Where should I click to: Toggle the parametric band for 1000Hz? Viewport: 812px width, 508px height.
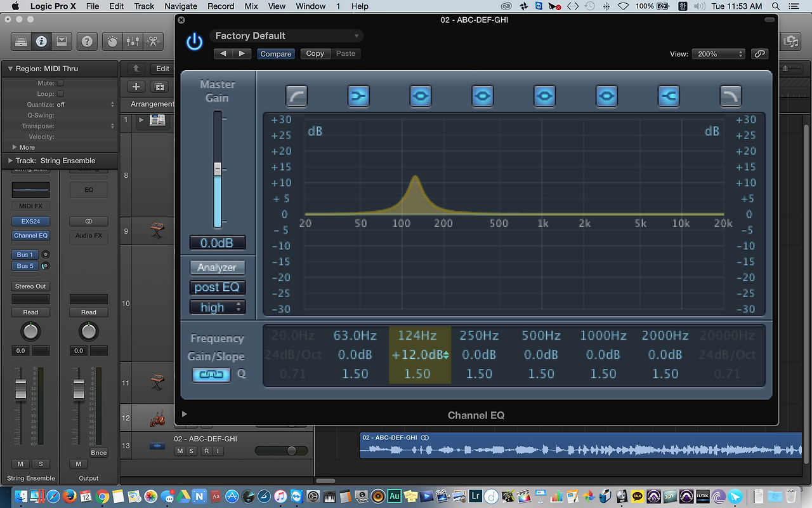[x=607, y=96]
